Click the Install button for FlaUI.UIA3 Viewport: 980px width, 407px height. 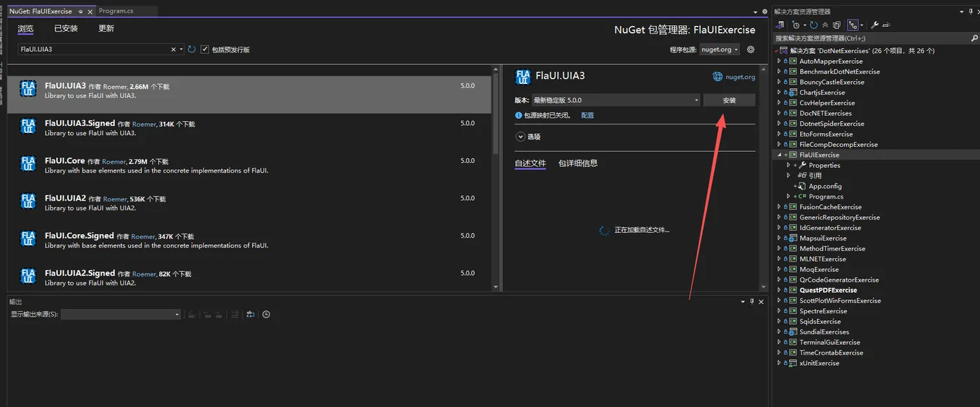tap(729, 100)
